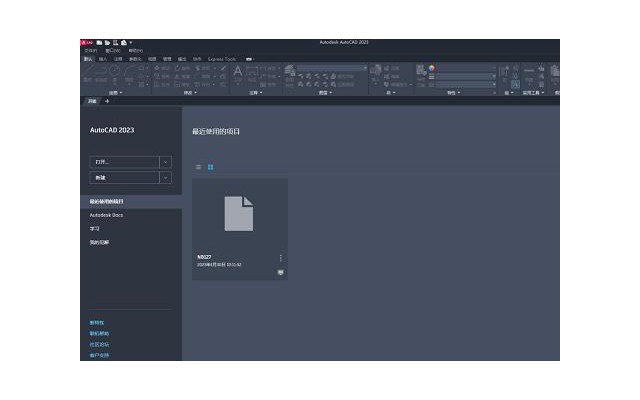The image size is (640, 400).
Task: Open the 客户支持 link
Action: (99, 356)
